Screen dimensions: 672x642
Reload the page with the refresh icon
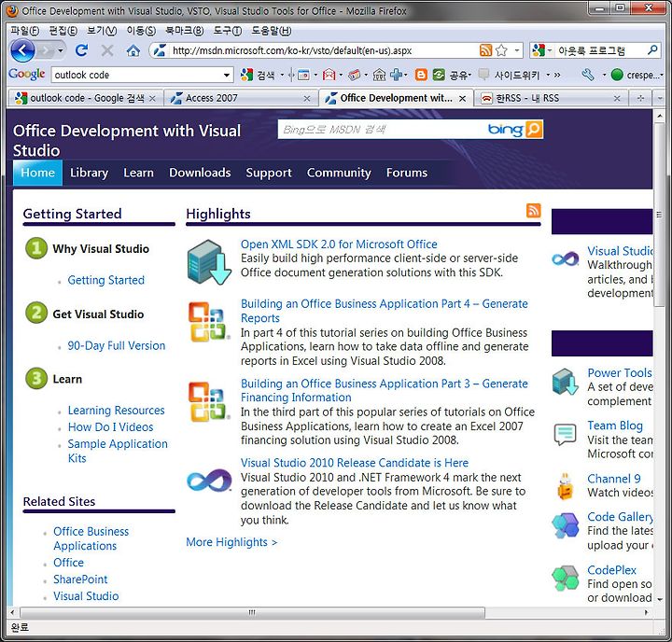click(x=81, y=50)
